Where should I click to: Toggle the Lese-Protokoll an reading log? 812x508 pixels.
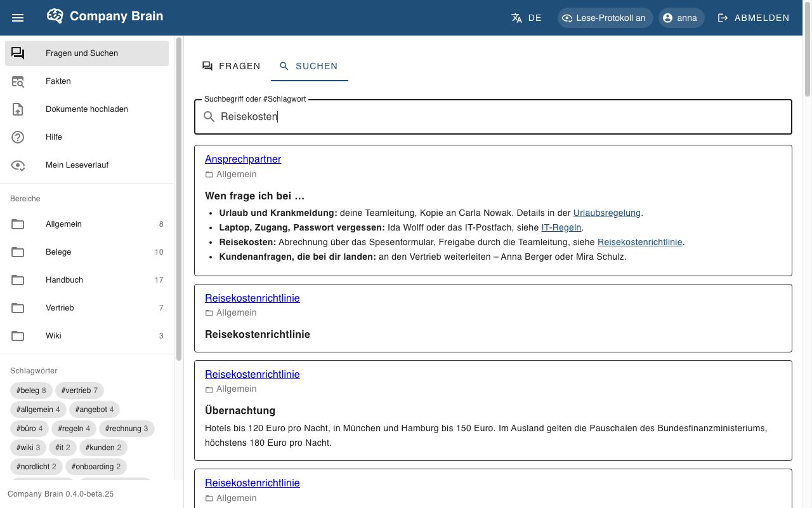tap(605, 18)
